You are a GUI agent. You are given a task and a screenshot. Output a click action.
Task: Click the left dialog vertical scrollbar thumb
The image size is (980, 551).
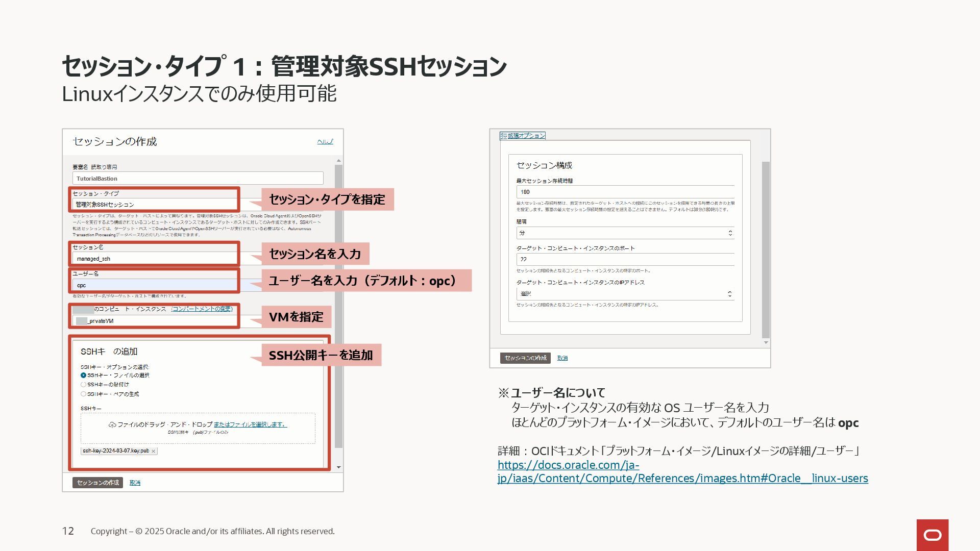pyautogui.click(x=338, y=306)
